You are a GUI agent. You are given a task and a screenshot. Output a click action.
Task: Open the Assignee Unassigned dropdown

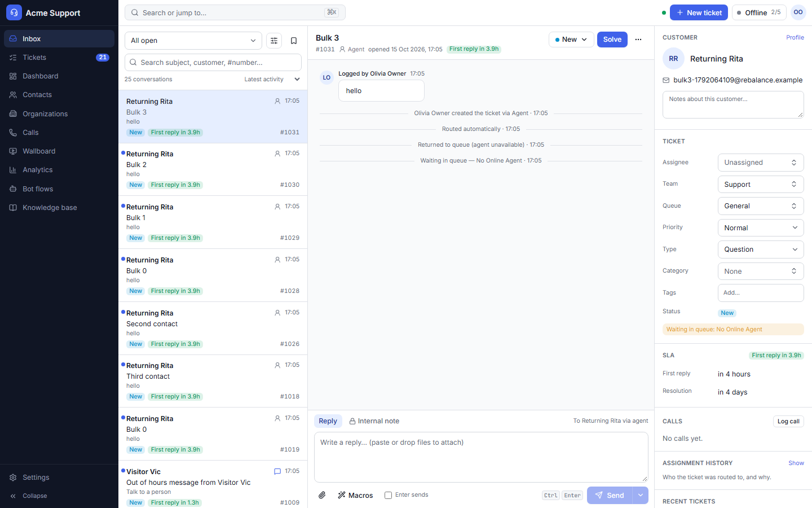coord(761,163)
